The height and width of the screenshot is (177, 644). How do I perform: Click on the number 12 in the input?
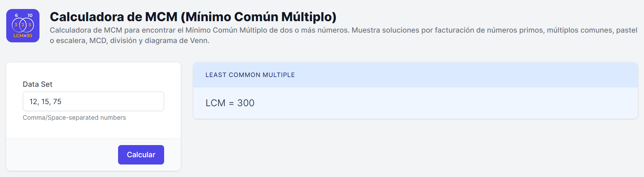[33, 102]
